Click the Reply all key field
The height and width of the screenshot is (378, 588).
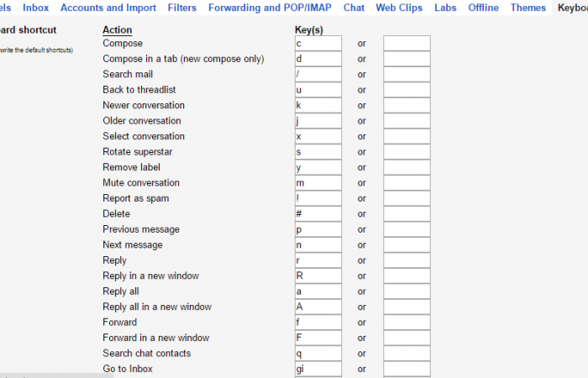click(318, 291)
